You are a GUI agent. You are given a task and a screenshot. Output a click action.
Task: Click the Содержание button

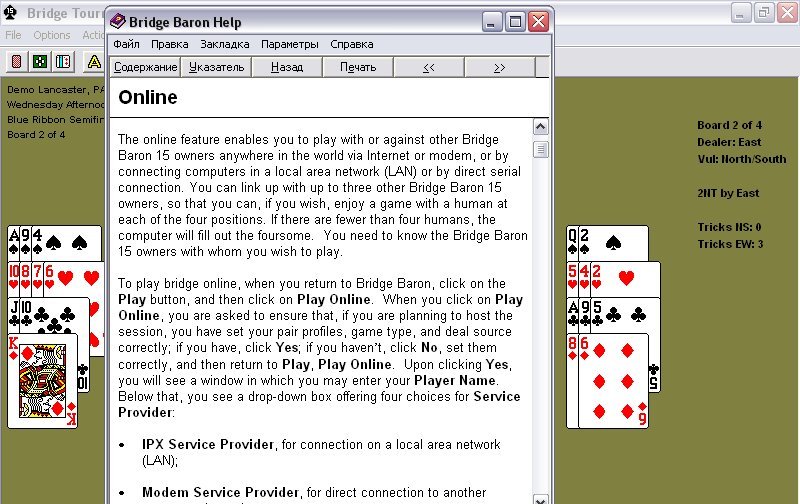(x=145, y=67)
